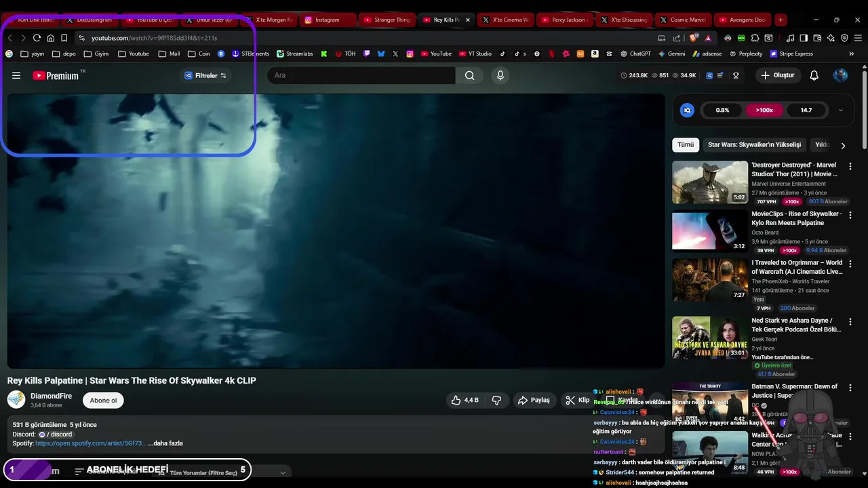The height and width of the screenshot is (488, 868).
Task: Open the Oluştur create button
Action: (x=778, y=75)
